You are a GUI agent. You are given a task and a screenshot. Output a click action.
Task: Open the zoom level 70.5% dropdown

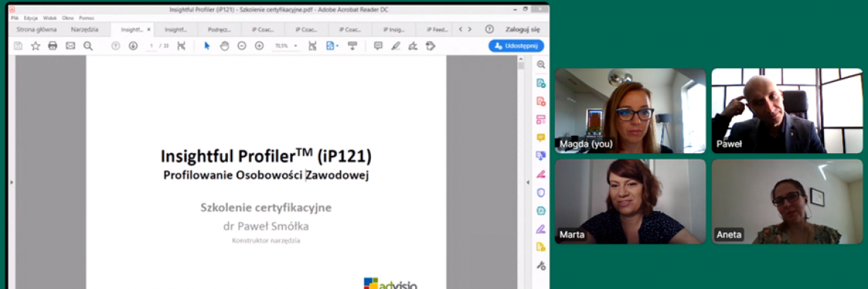coord(286,46)
